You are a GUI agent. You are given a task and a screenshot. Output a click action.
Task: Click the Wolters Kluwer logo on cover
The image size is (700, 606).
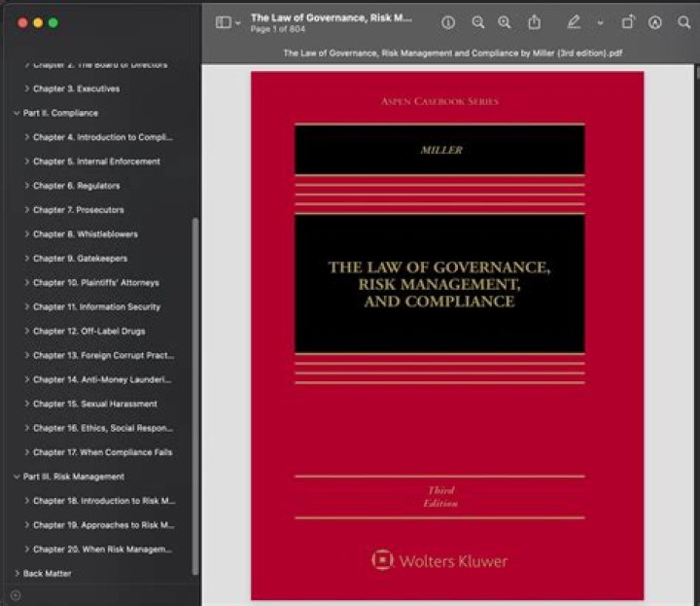pos(439,560)
